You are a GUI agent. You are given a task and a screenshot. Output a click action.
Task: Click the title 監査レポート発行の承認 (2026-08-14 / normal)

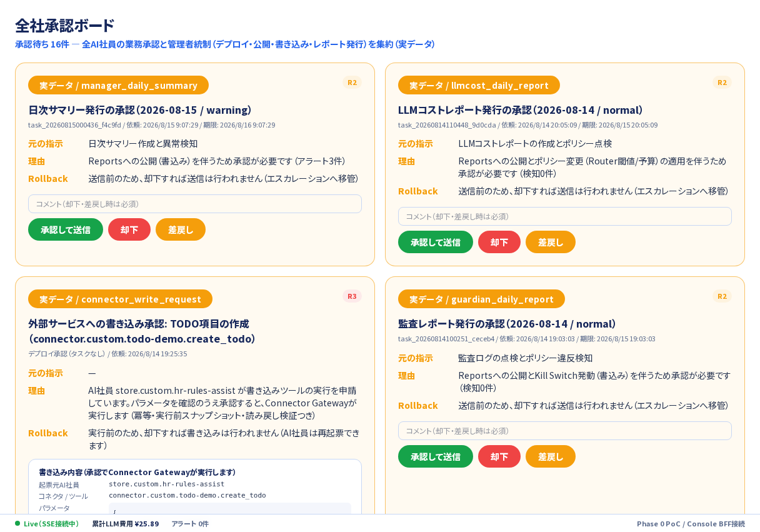[507, 324]
